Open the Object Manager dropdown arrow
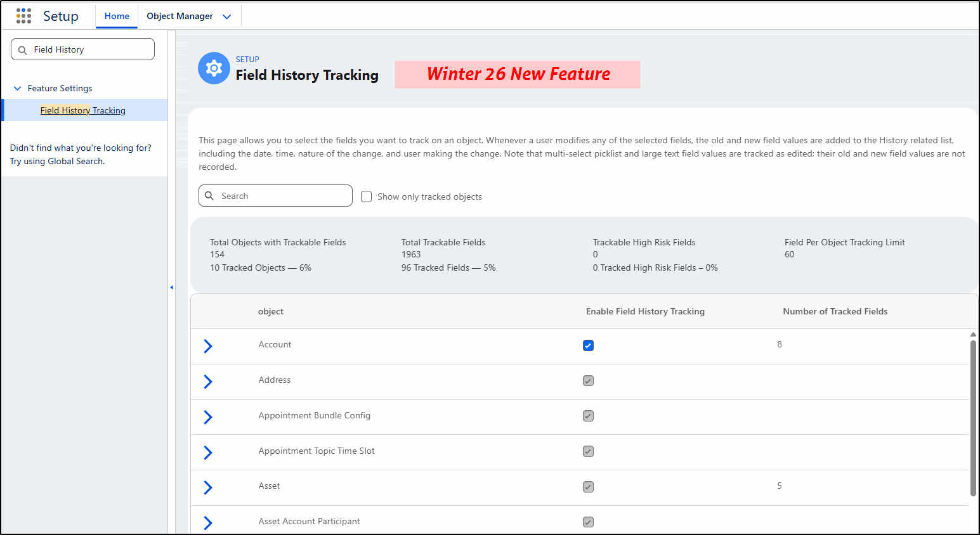This screenshot has width=980, height=535. 226,16
